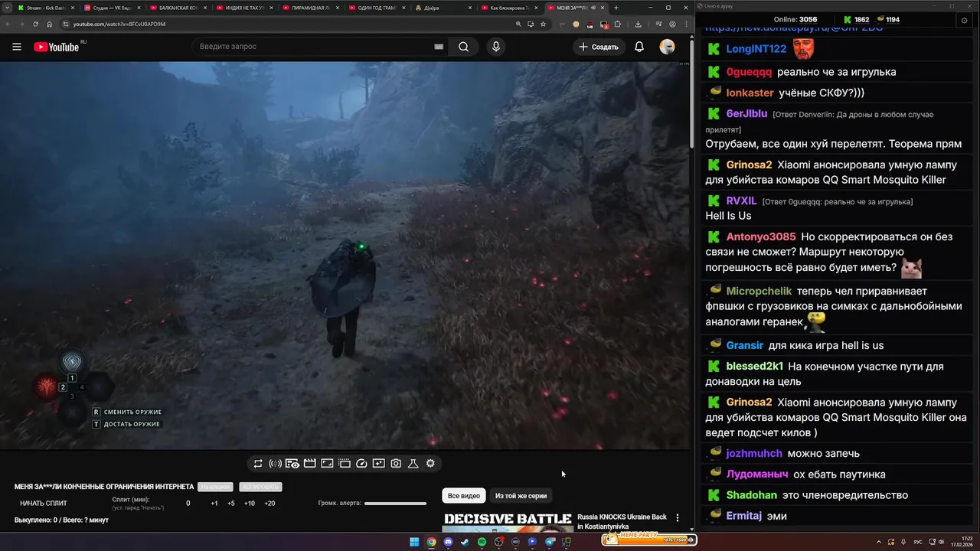The height and width of the screenshot is (551, 980).
Task: Click the Создать button
Action: (599, 47)
